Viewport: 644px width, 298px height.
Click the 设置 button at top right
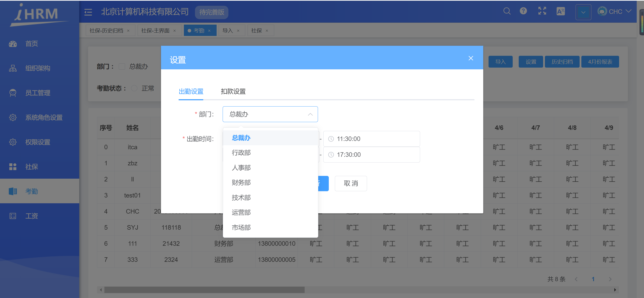531,62
